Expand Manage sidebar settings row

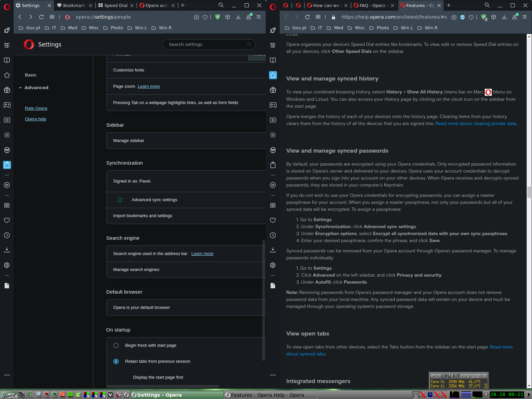pyautogui.click(x=186, y=141)
